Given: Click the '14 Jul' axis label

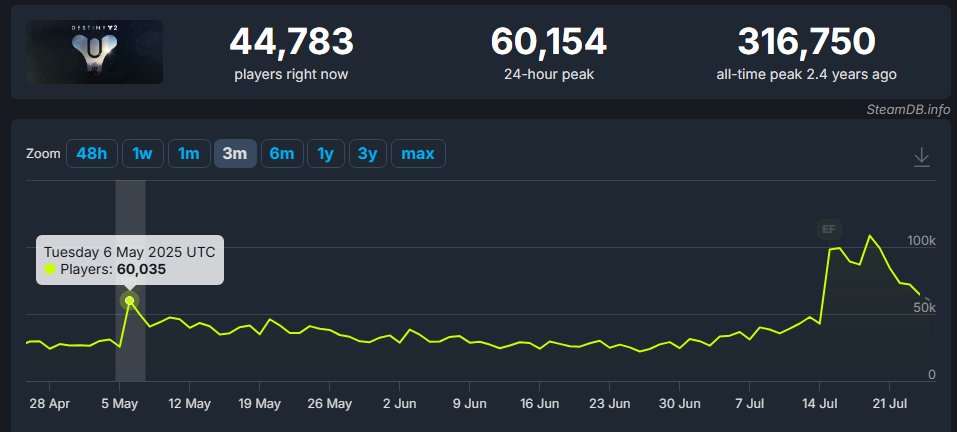Looking at the screenshot, I should tap(820, 403).
